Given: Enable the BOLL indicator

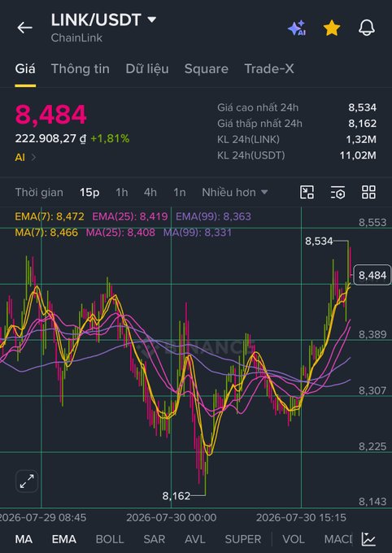Looking at the screenshot, I should (109, 539).
